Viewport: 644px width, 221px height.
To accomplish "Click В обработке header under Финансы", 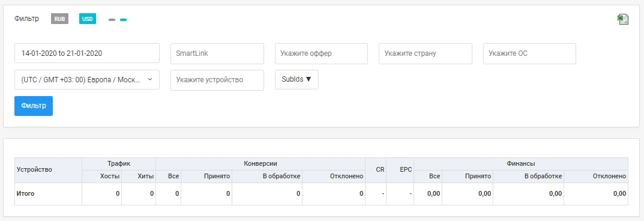I will click(528, 176).
